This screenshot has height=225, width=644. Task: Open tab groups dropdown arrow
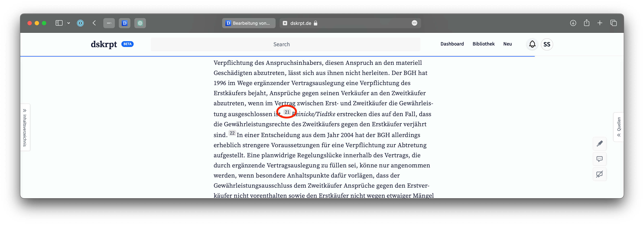(x=68, y=23)
